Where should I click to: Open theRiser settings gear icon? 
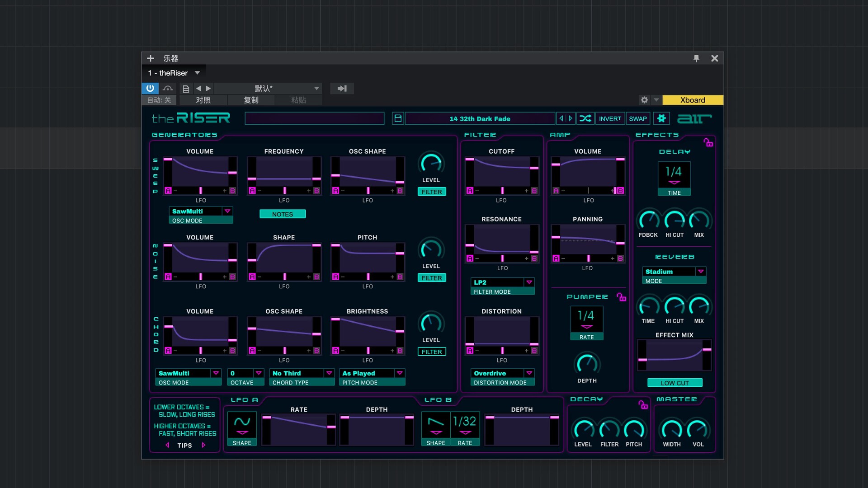661,118
